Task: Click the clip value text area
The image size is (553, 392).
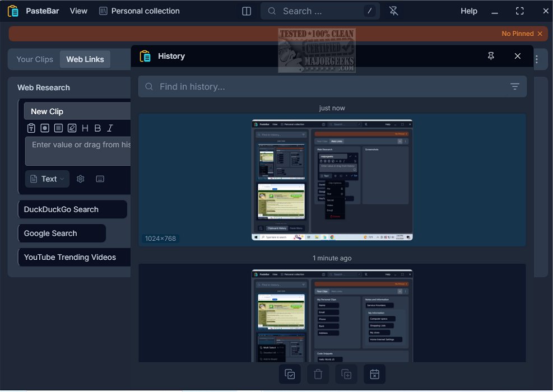Action: (x=78, y=151)
